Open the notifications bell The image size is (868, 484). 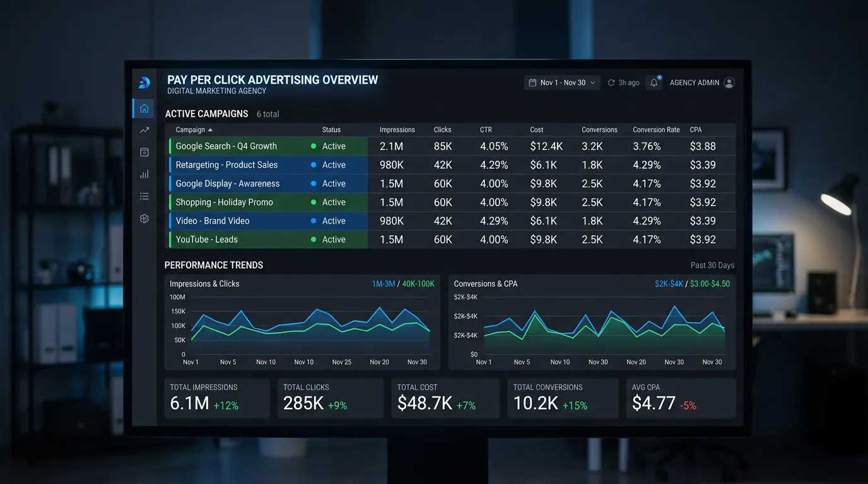(x=654, y=83)
